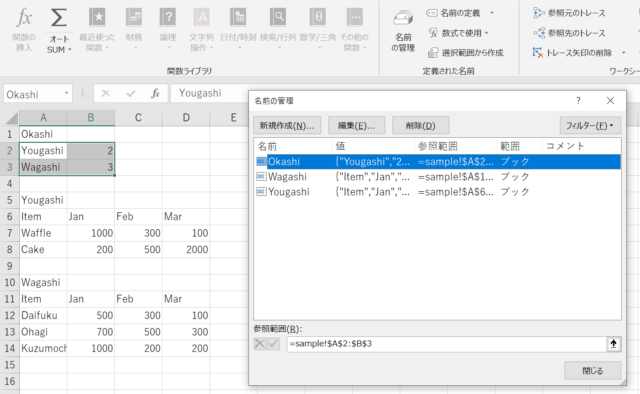Image resolution: width=640 pixels, height=394 pixels.
Task: Click Create from Selection (選択範囲から作成)
Action: click(x=465, y=53)
